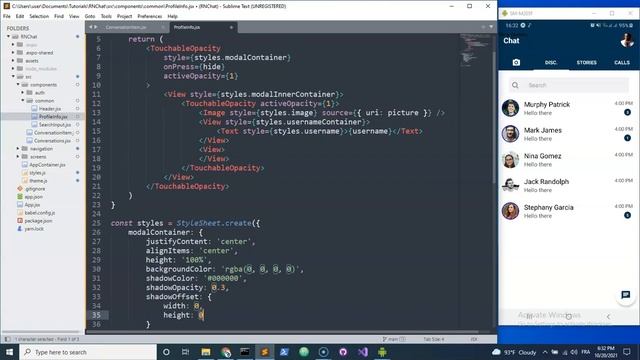
Task: Tap Jack Randolph's avatar picture
Action: 510,185
